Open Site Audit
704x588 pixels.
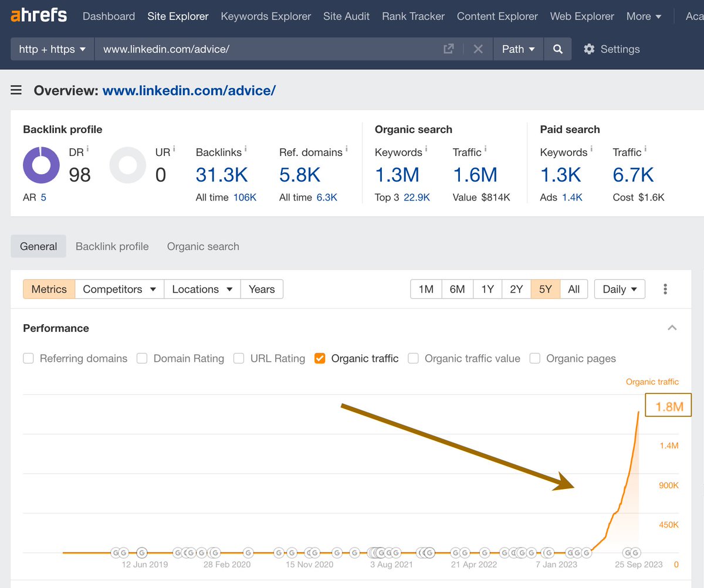[x=347, y=16]
